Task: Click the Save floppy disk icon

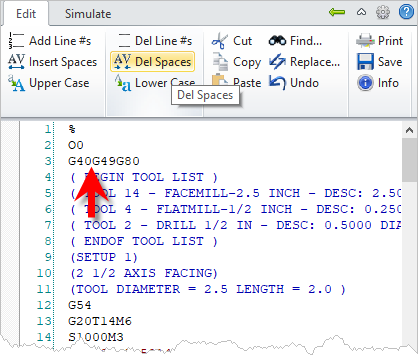Action: (365, 62)
